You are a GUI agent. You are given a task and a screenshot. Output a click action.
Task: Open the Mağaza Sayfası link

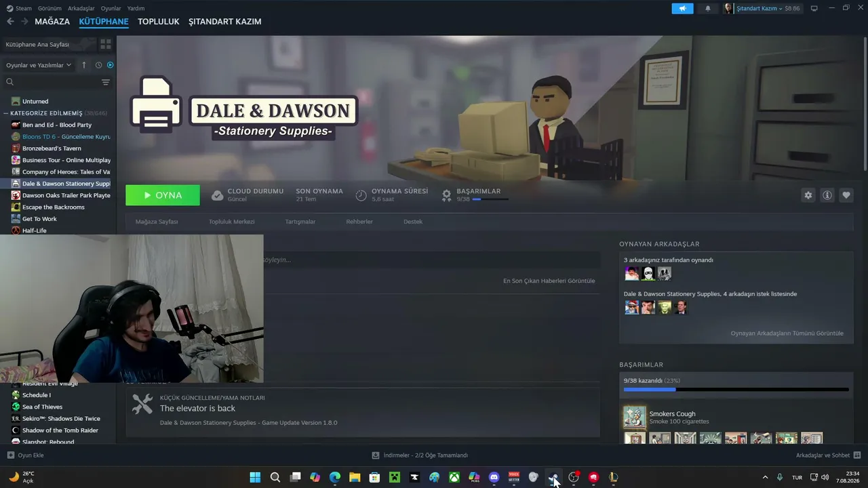157,222
